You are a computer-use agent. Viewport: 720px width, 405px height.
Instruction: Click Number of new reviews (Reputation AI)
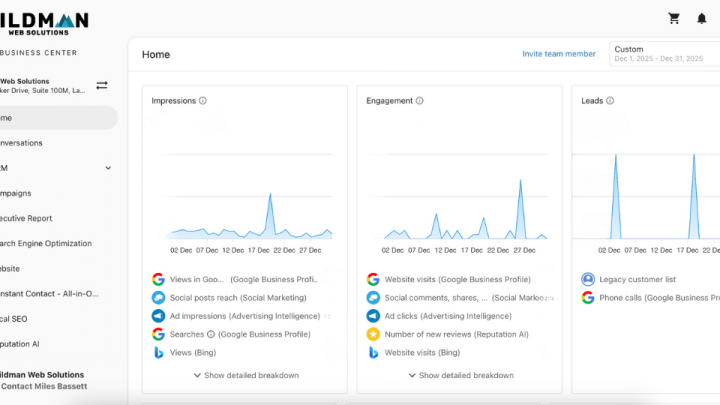coord(456,334)
